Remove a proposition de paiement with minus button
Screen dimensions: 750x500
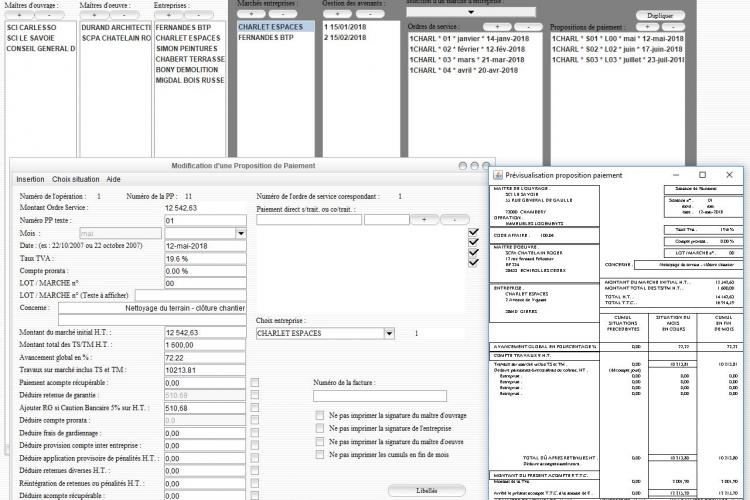coord(673,27)
